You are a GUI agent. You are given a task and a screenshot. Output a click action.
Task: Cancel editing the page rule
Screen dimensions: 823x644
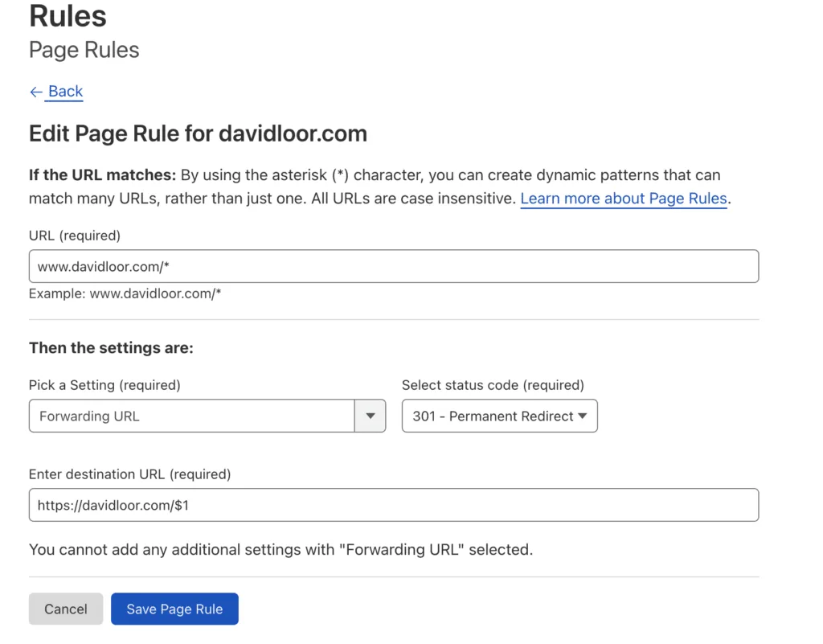tap(66, 609)
